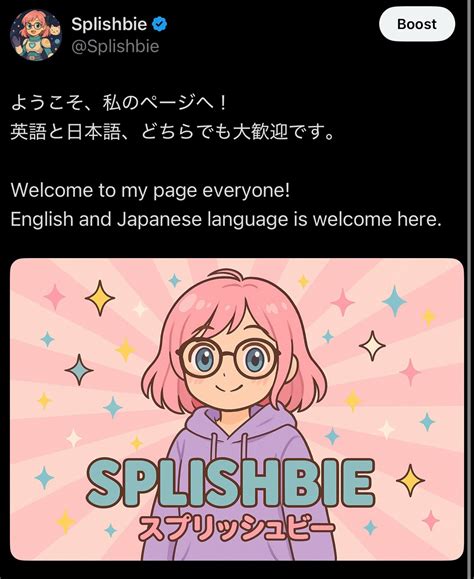
Task: Open the attached pink Splishbie banner image
Action: click(237, 409)
